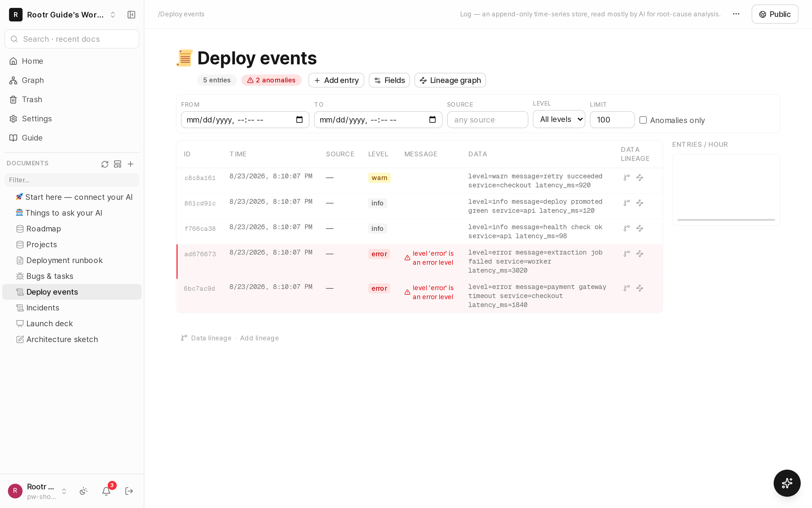Click the Add lineage link
812x508 pixels.
pos(259,338)
